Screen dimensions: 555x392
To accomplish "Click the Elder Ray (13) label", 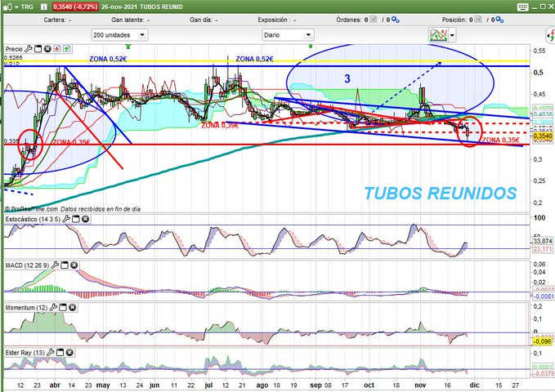I will point(25,353).
